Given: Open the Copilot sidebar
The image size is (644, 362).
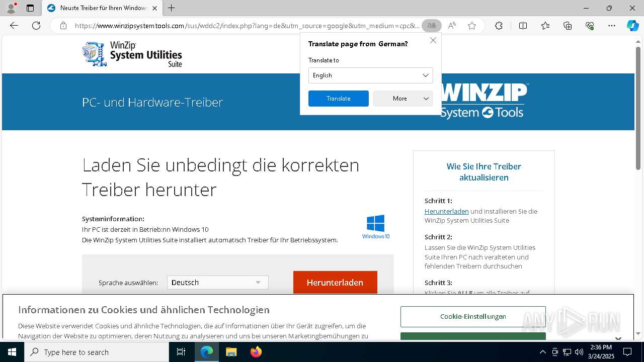Looking at the screenshot, I should pyautogui.click(x=632, y=26).
